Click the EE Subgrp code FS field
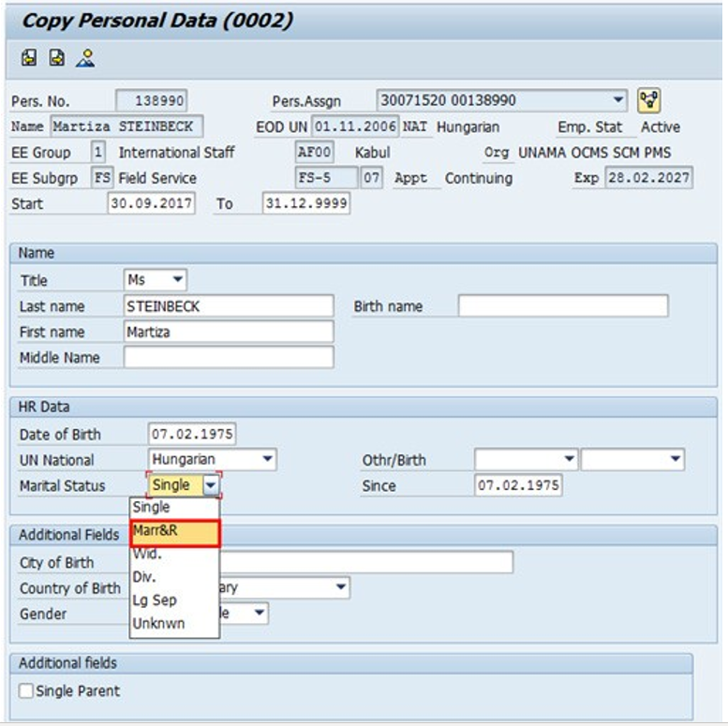The width and height of the screenshot is (728, 726). (102, 178)
